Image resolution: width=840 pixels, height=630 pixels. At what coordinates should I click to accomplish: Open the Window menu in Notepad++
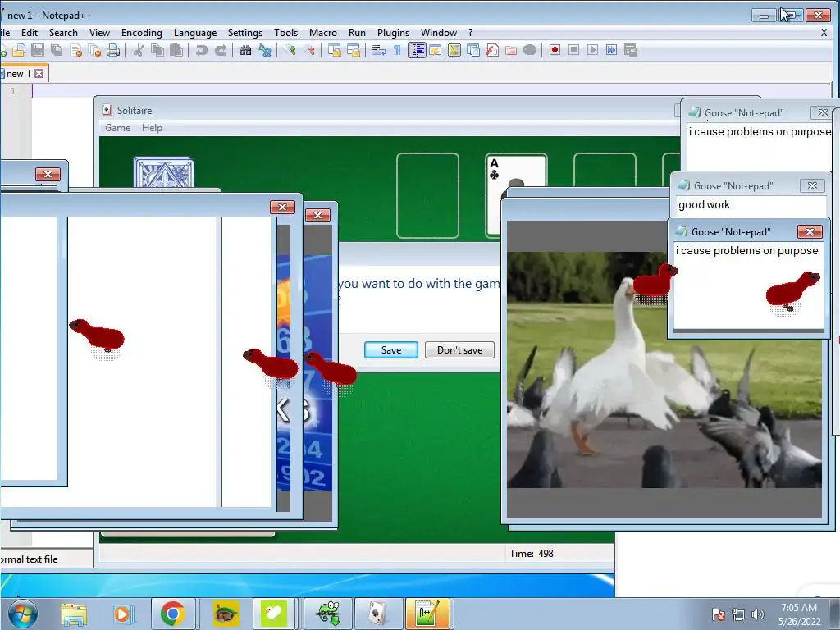(439, 33)
